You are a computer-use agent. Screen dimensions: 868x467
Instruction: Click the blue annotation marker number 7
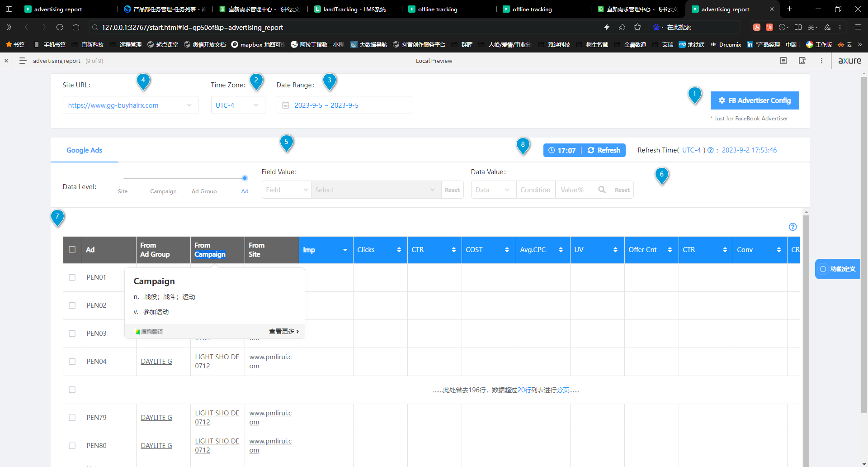coord(57,217)
